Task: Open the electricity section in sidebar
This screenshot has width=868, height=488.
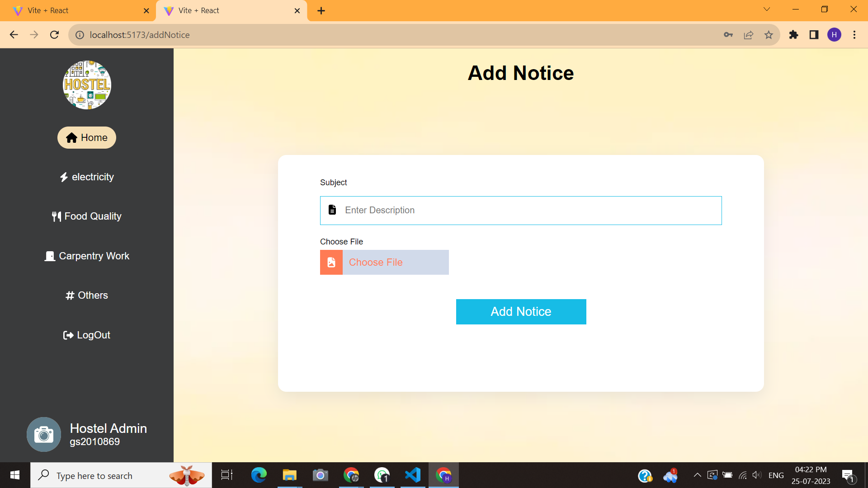Action: [x=86, y=177]
